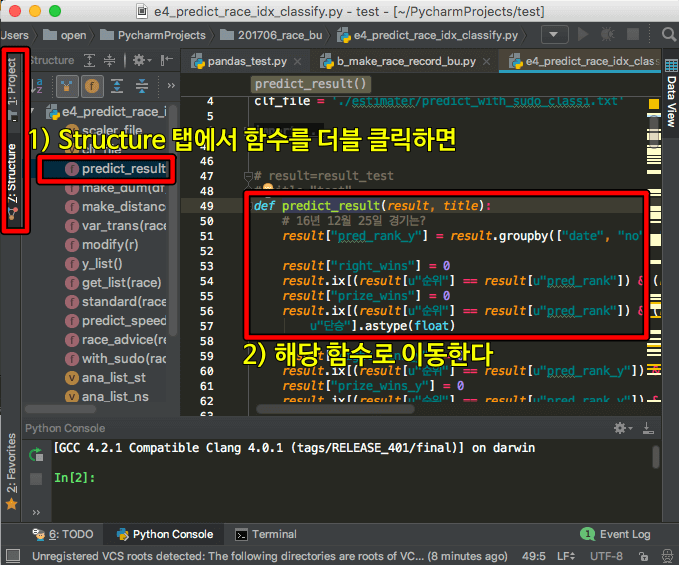Expand more console toolbar actions chevron
This screenshot has width=679, height=565.
(x=36, y=512)
